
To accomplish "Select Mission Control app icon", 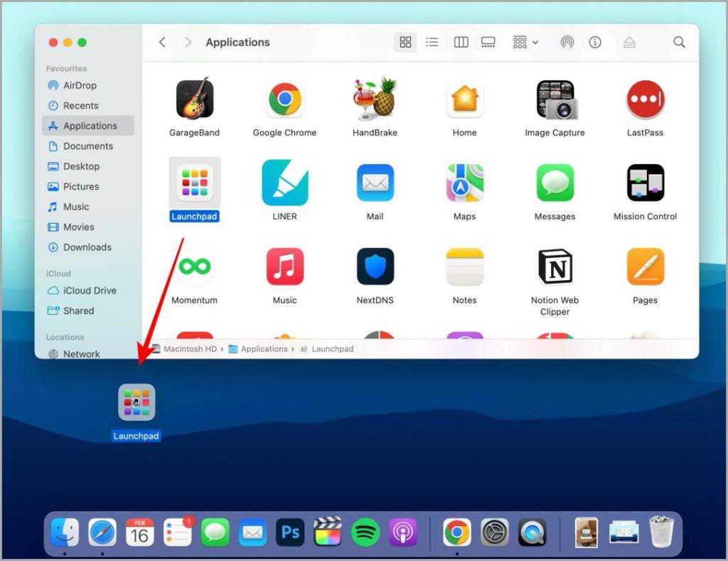I will [x=646, y=183].
